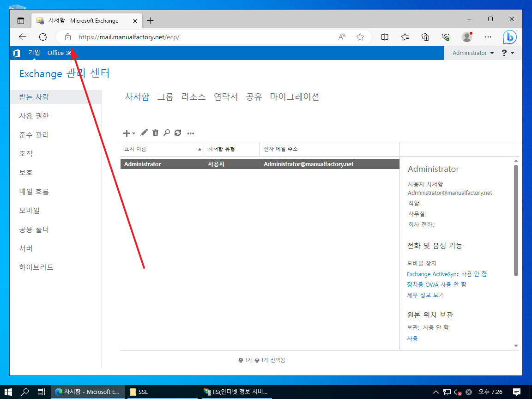Open Task View on the taskbar
Viewport: 532px width, 399px height.
click(42, 392)
